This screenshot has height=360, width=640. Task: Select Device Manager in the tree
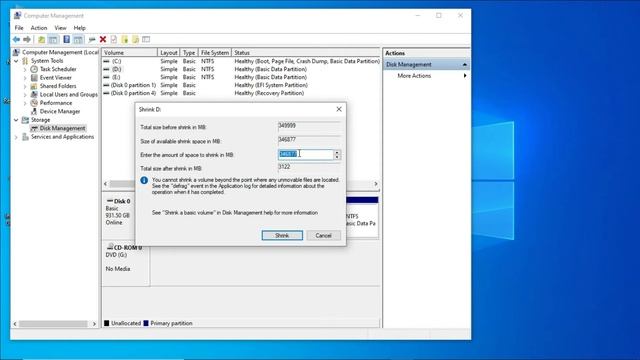(x=60, y=111)
